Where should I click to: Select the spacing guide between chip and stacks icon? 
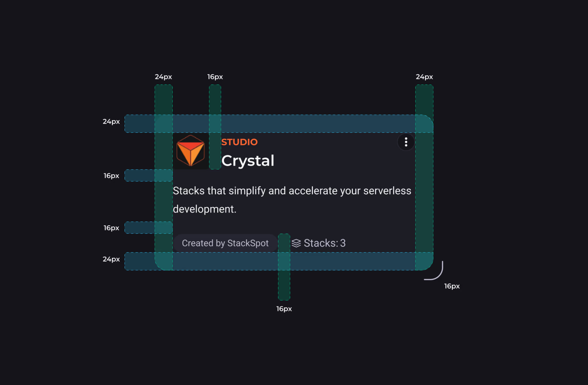pyautogui.click(x=284, y=267)
